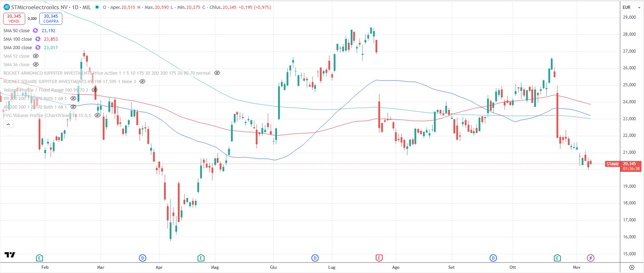Image resolution: width=644 pixels, height=273 pixels.
Task: Click the VENDI sell button
Action: 14,18
